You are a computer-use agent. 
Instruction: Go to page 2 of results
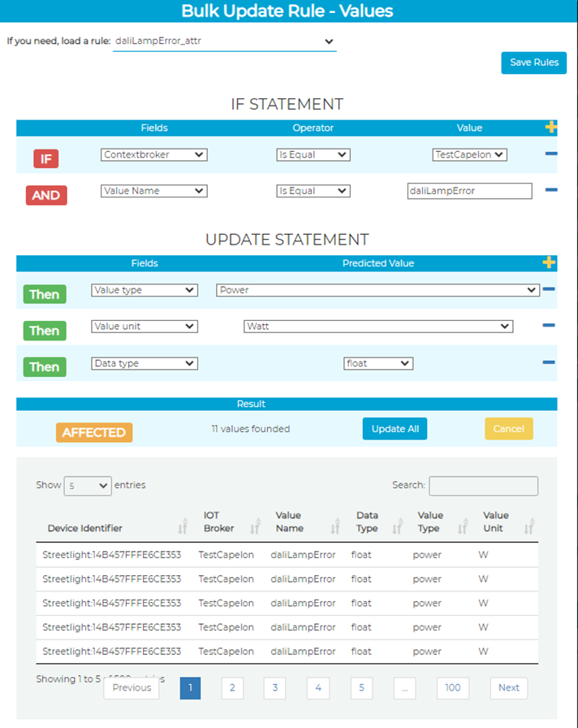(x=231, y=688)
